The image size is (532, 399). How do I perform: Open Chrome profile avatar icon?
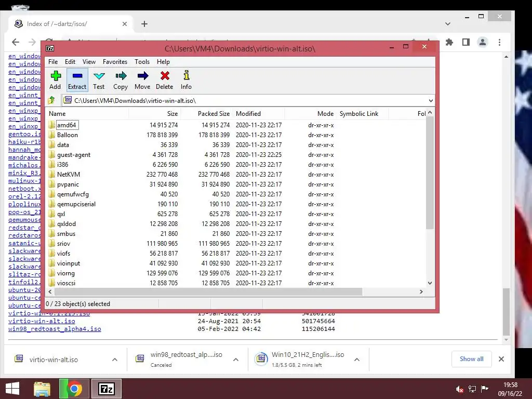[x=483, y=42]
